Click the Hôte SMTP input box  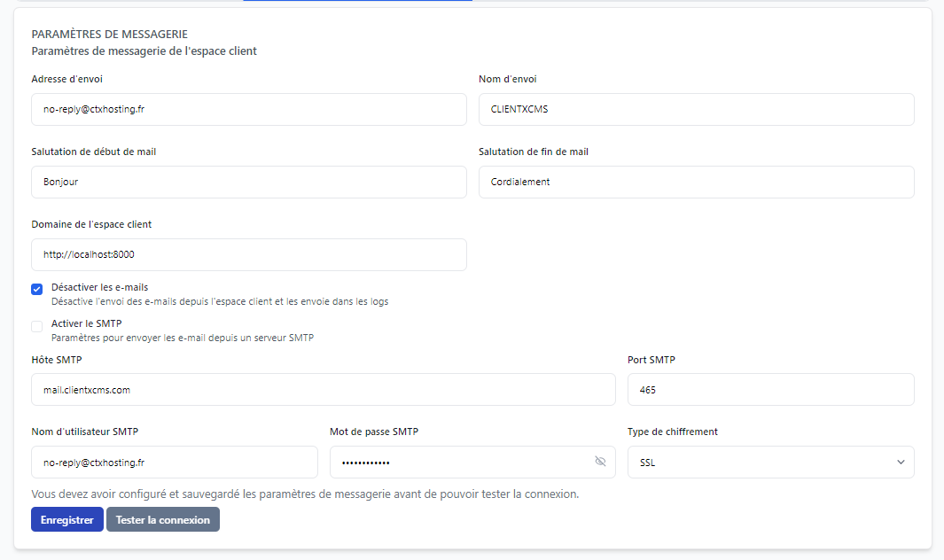click(x=323, y=390)
